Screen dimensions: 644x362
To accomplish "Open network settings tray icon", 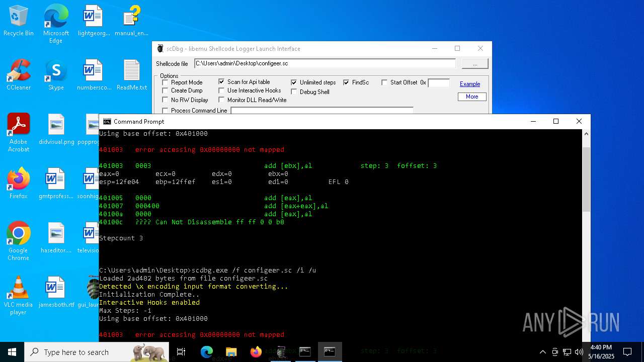I will coord(567,352).
